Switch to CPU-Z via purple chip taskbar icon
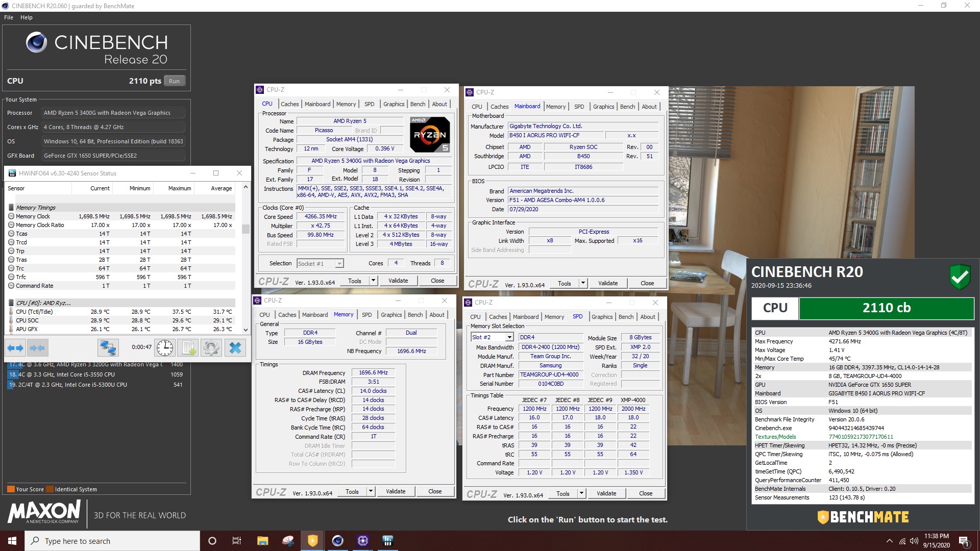980x551 pixels. (363, 541)
